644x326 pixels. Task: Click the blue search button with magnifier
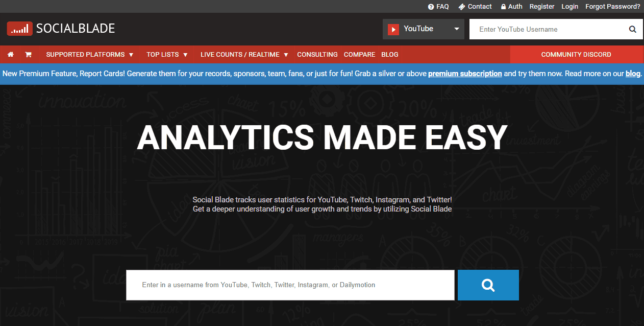tap(488, 285)
